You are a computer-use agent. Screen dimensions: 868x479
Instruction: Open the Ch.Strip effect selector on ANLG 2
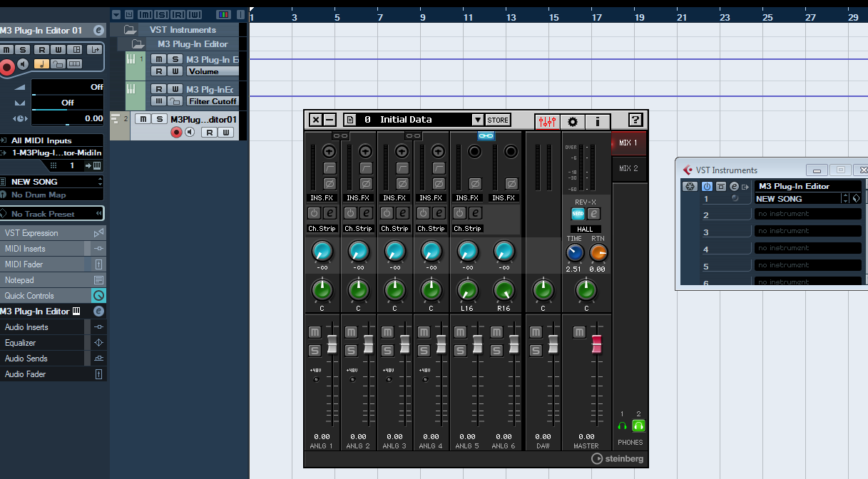point(358,229)
